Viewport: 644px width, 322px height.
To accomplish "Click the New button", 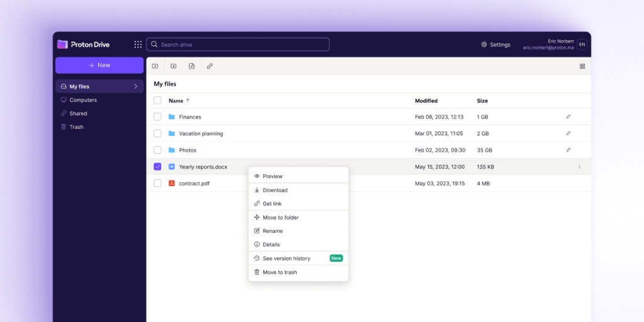I will [99, 65].
